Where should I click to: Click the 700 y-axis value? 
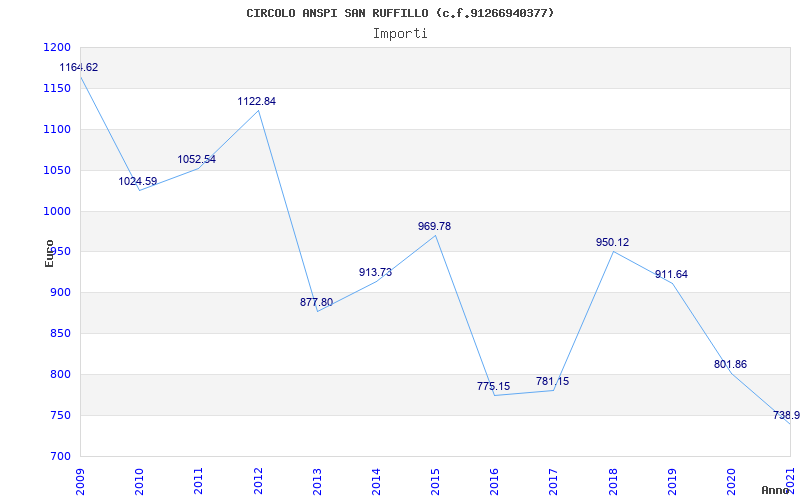(60, 457)
